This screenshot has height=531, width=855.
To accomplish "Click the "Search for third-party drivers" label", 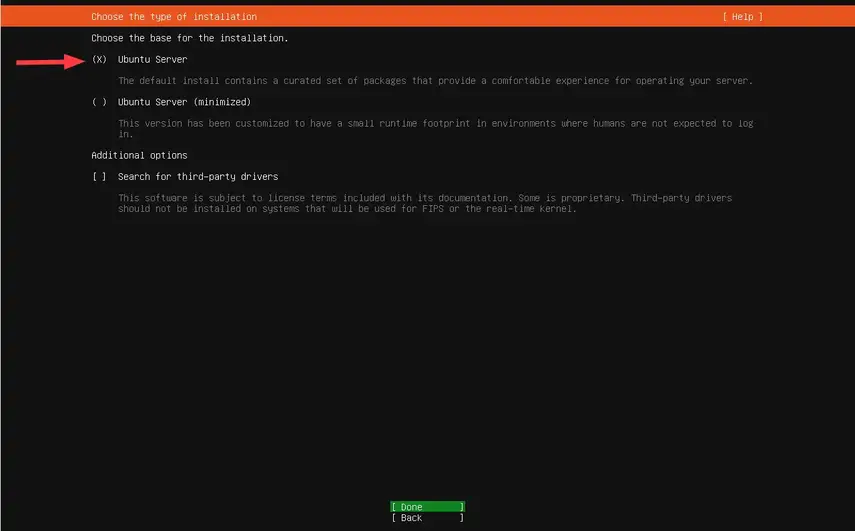I will click(x=198, y=177).
